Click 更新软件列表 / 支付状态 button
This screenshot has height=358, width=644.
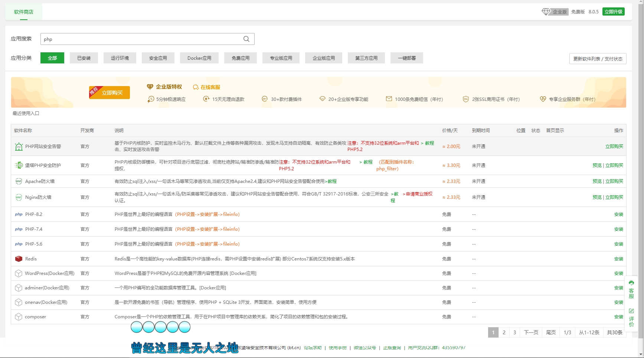[x=598, y=59]
